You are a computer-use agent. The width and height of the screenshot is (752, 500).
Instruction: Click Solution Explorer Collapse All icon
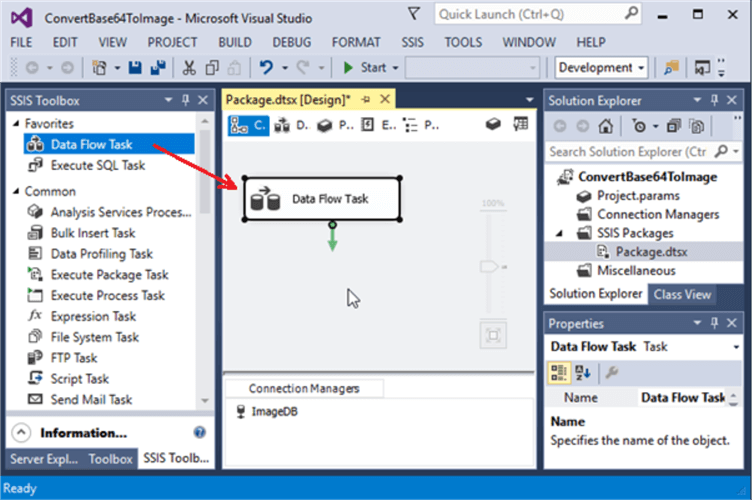tap(674, 126)
